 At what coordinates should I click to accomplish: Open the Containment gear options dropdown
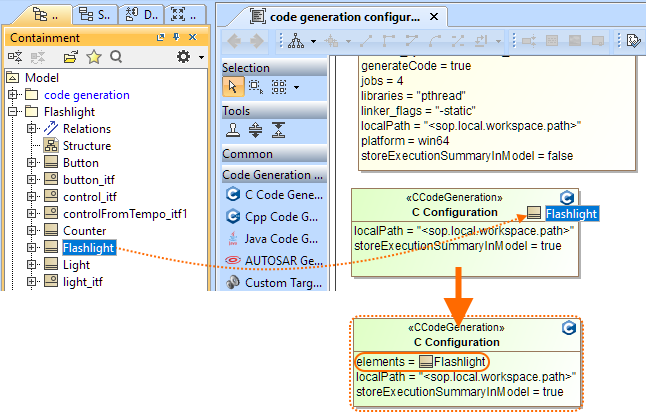click(185, 58)
